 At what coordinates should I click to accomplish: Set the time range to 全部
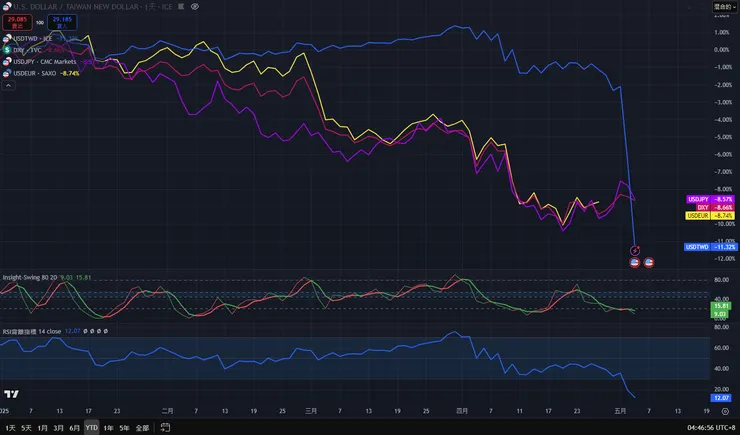tap(142, 428)
